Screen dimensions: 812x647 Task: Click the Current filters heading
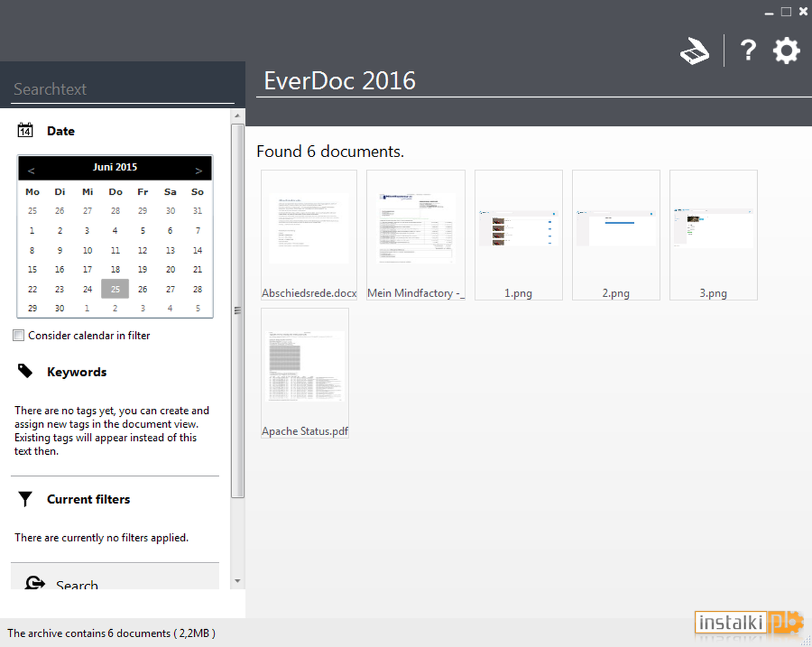(x=88, y=499)
